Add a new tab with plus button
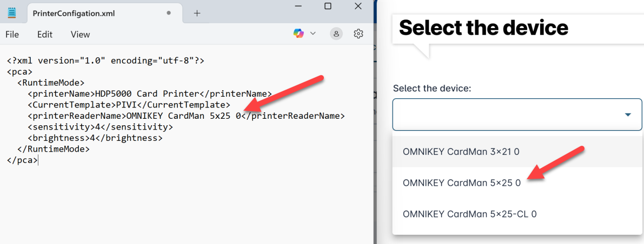 click(197, 13)
